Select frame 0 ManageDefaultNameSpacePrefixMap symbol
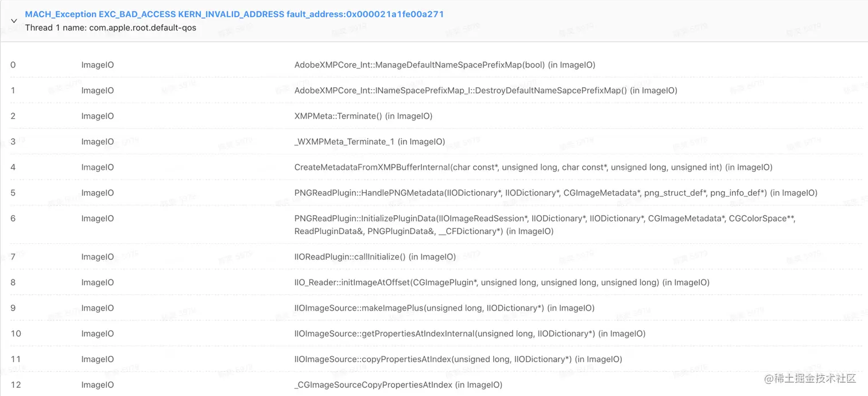The width and height of the screenshot is (868, 396). tap(445, 65)
